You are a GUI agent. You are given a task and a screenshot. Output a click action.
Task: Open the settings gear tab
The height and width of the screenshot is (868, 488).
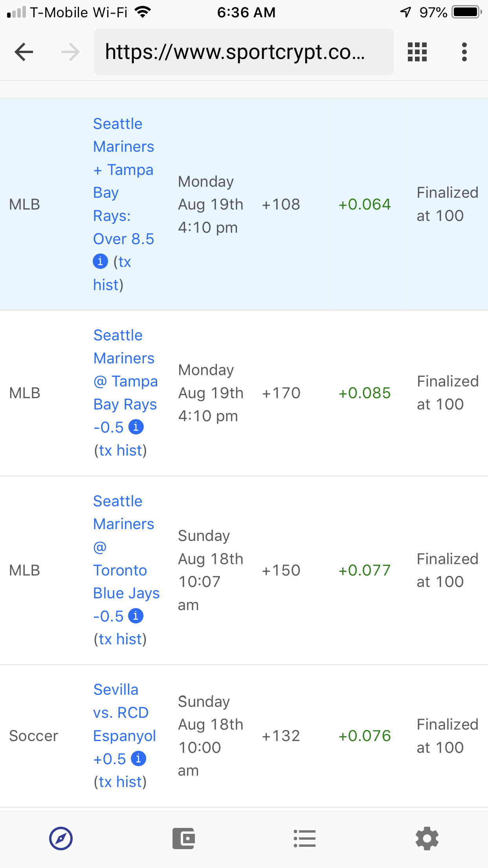tap(427, 839)
